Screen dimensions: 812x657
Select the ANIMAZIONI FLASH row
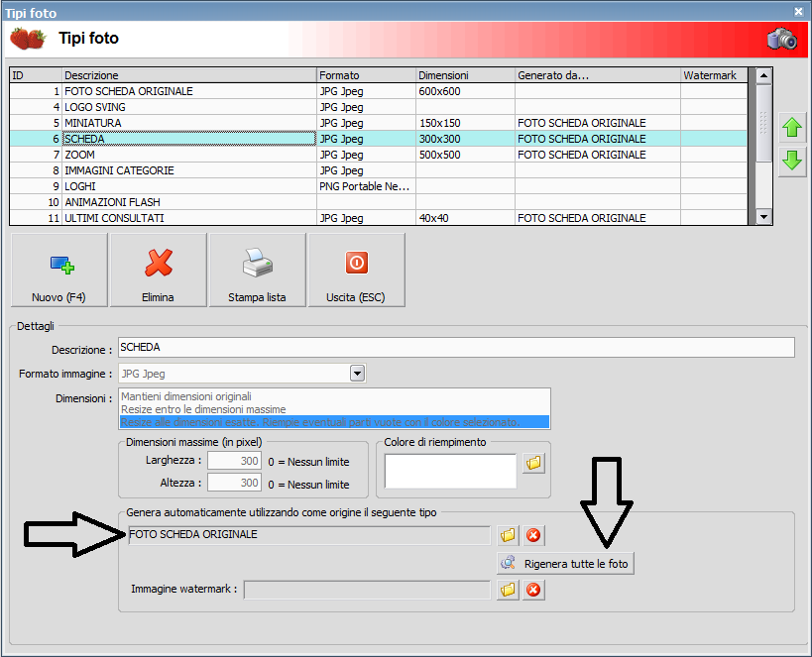click(x=379, y=202)
